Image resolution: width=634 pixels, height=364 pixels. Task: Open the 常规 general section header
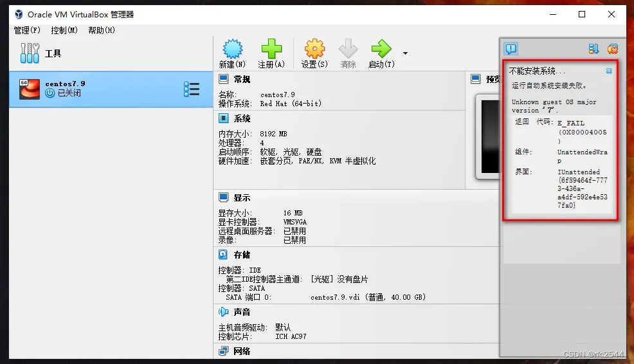(x=242, y=79)
